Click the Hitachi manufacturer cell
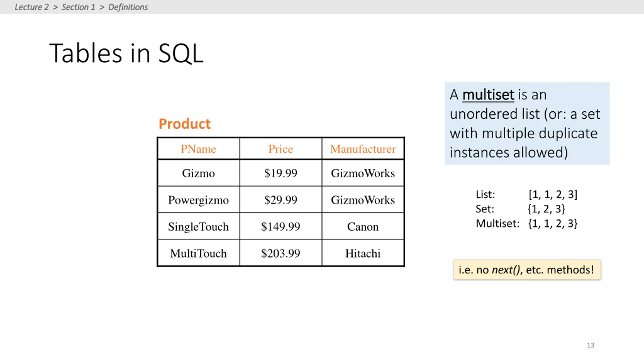The height and width of the screenshot is (362, 644). (363, 253)
